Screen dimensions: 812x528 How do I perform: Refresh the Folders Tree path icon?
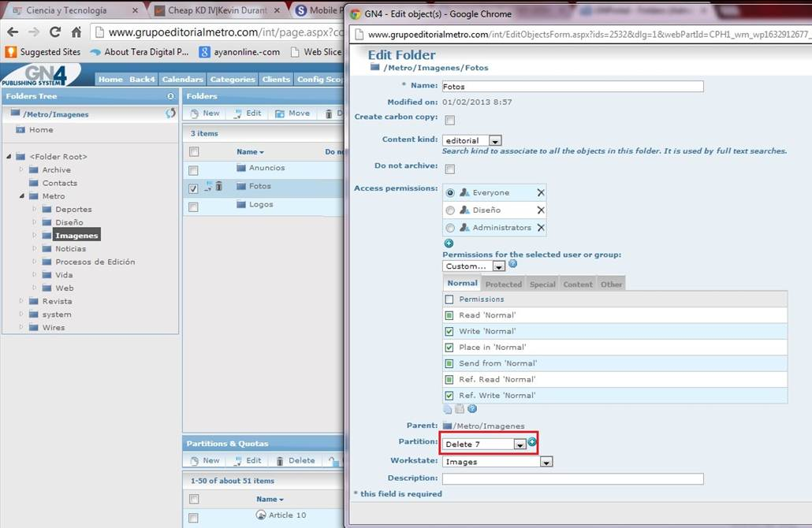coord(170,113)
